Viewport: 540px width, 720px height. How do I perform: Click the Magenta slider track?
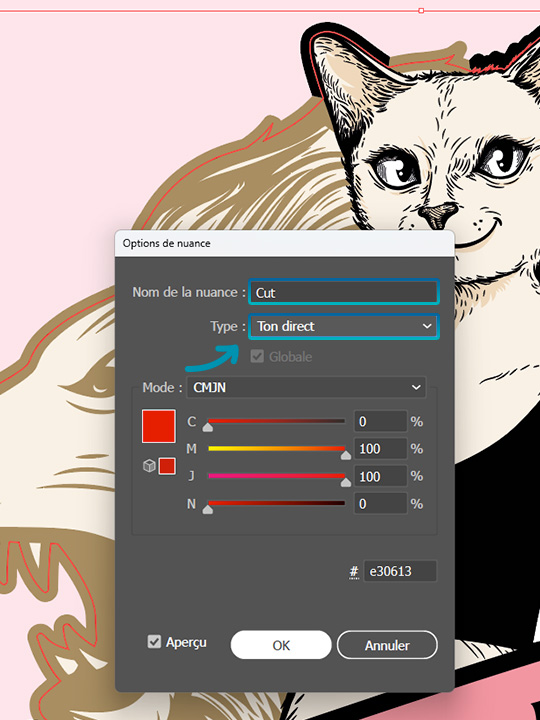276,449
